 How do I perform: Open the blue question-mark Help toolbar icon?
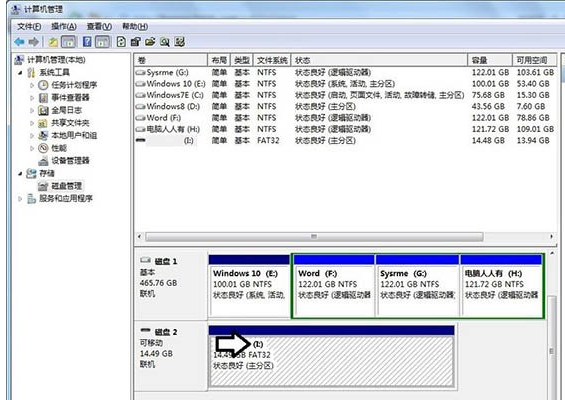87,42
